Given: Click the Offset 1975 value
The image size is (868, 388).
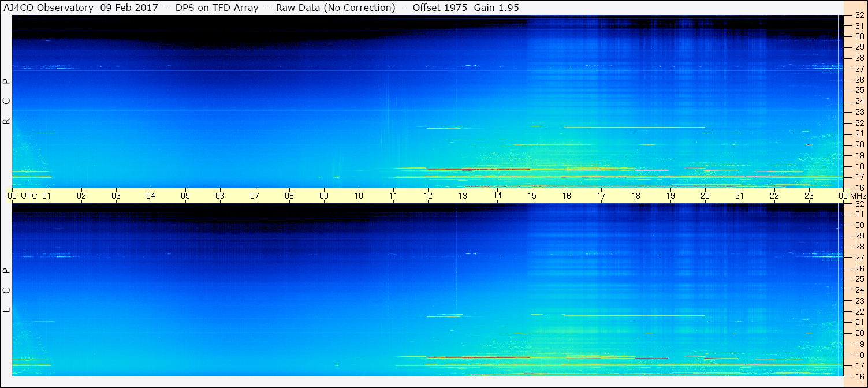Looking at the screenshot, I should coord(439,8).
